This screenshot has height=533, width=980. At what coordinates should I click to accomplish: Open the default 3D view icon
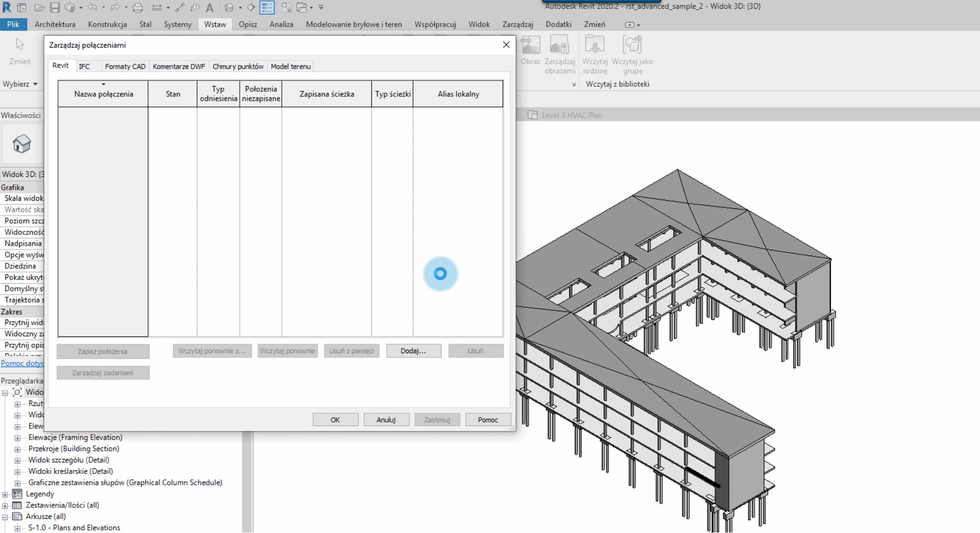[x=229, y=7]
